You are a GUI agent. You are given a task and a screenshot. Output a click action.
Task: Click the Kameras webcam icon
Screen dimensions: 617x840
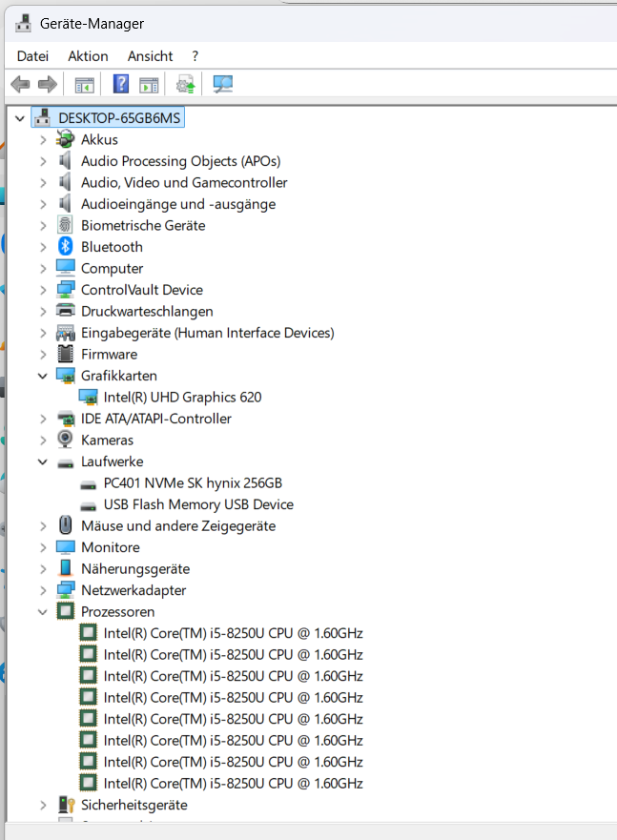[66, 440]
